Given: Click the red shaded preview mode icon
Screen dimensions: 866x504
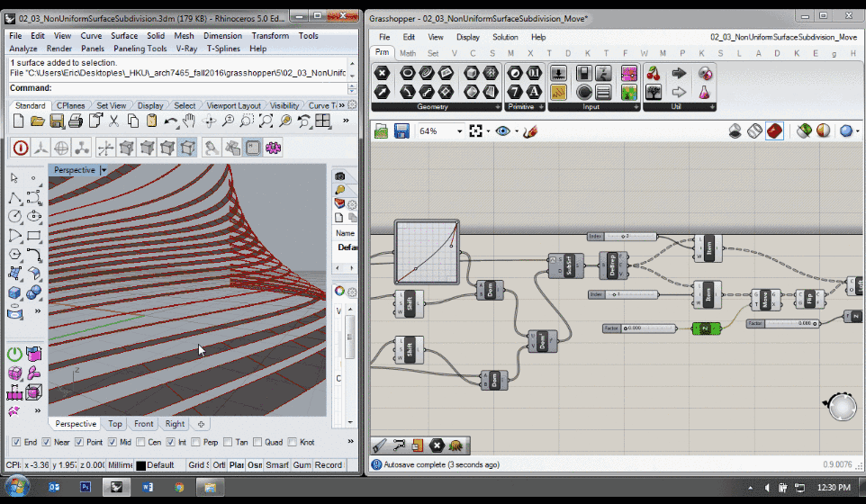Looking at the screenshot, I should 774,131.
